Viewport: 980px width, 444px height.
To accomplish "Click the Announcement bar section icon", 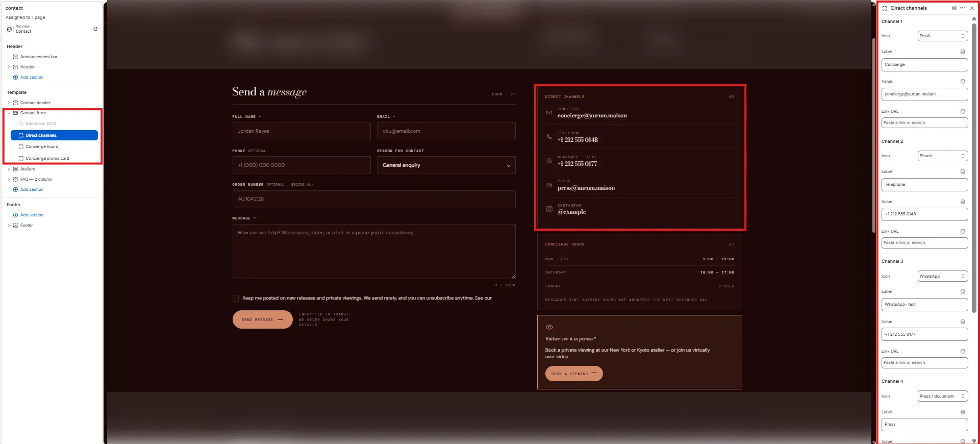I will 15,57.
